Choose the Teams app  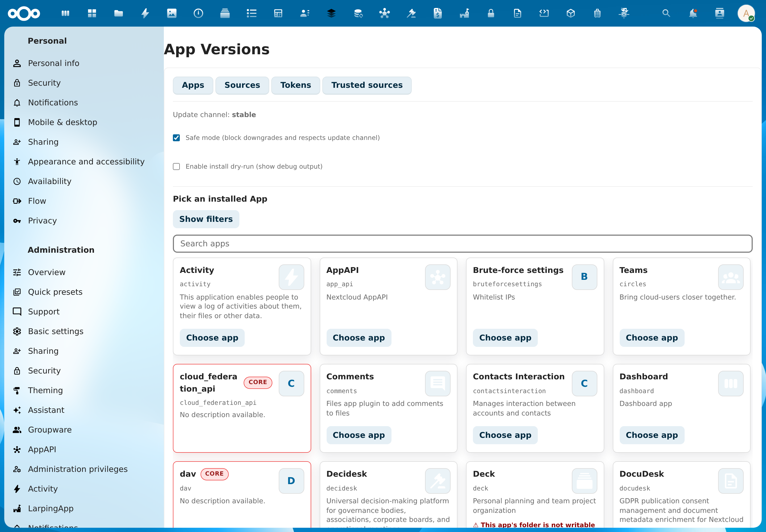[x=652, y=338]
